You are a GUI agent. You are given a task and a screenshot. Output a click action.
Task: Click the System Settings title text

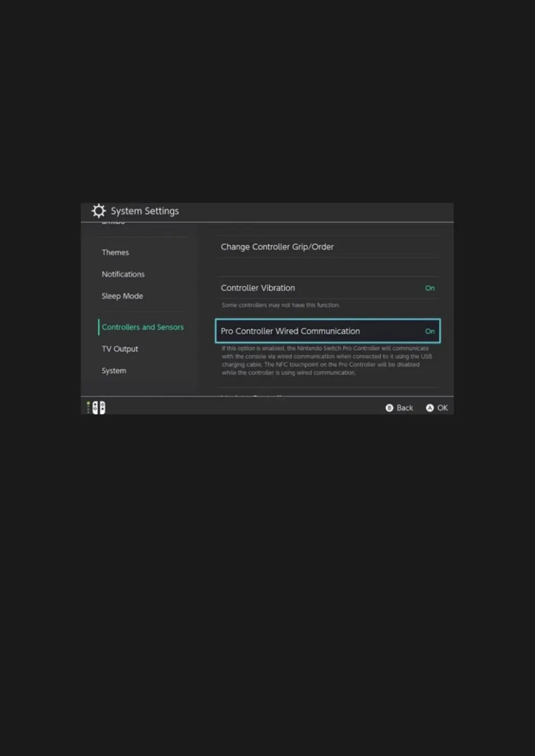pos(145,211)
